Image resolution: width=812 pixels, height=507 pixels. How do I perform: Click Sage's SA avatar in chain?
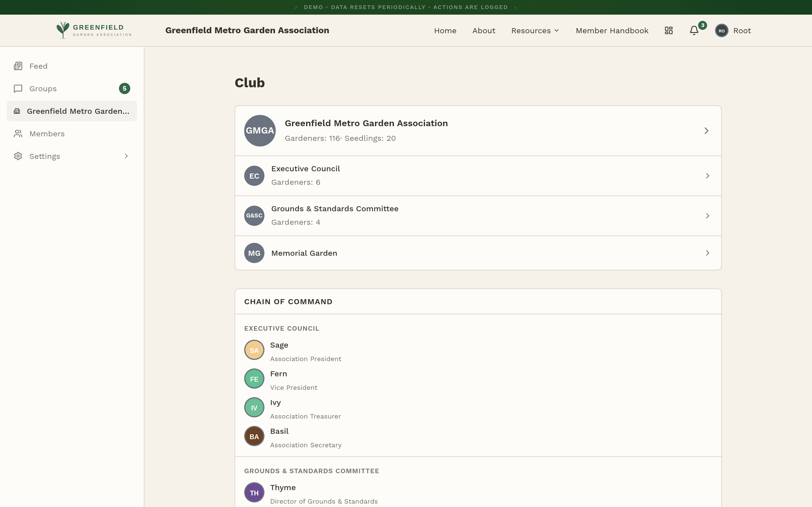(254, 350)
